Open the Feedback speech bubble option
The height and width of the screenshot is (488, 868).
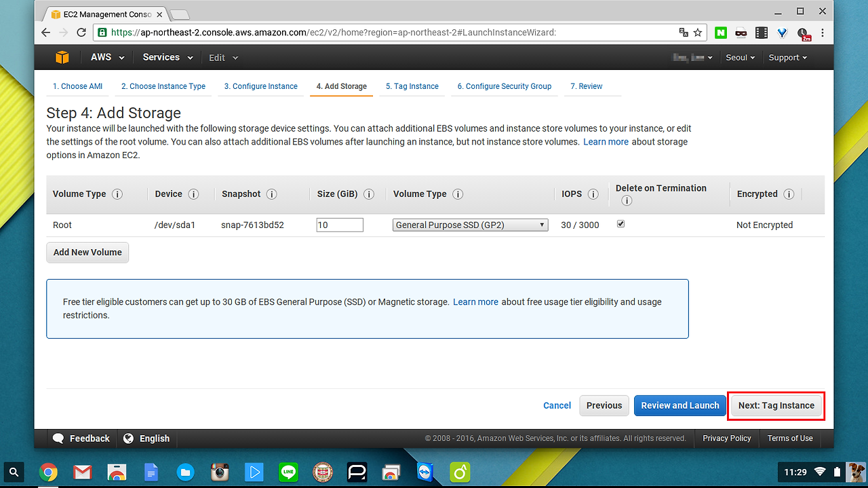(81, 438)
